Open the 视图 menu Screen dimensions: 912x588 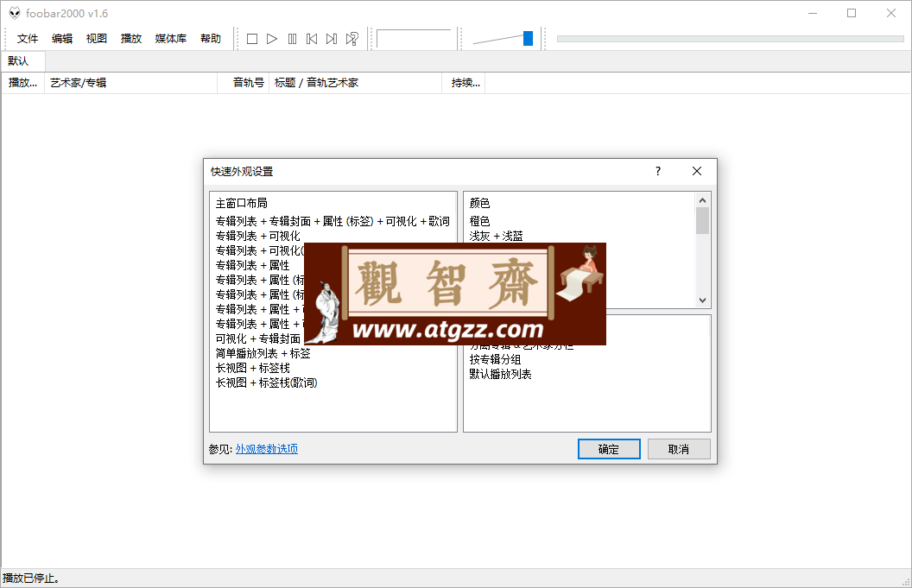click(97, 38)
